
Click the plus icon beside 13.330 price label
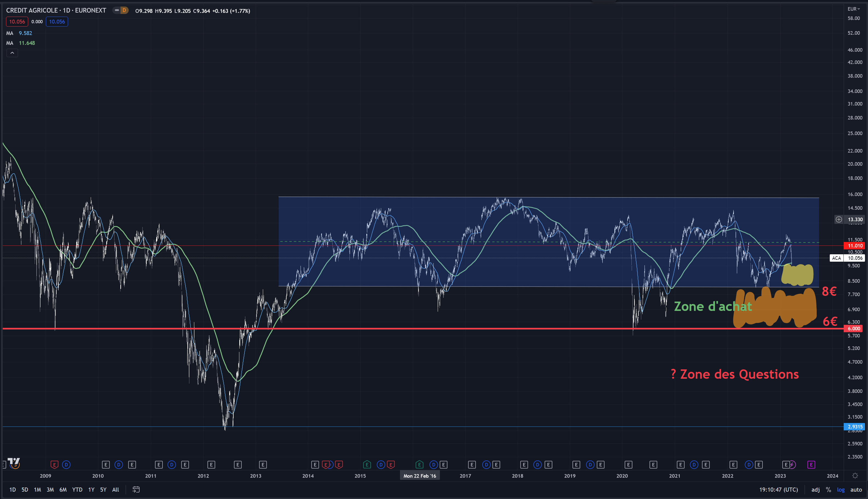838,219
